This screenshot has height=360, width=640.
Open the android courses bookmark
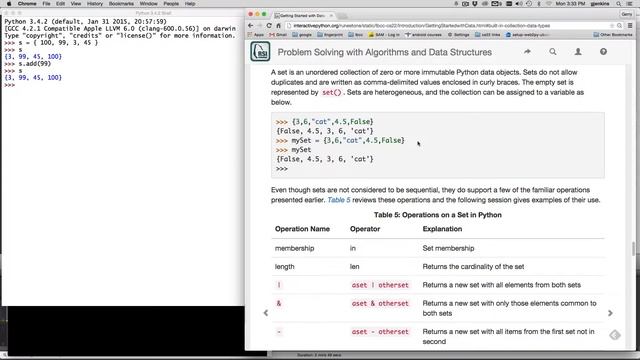click(423, 35)
